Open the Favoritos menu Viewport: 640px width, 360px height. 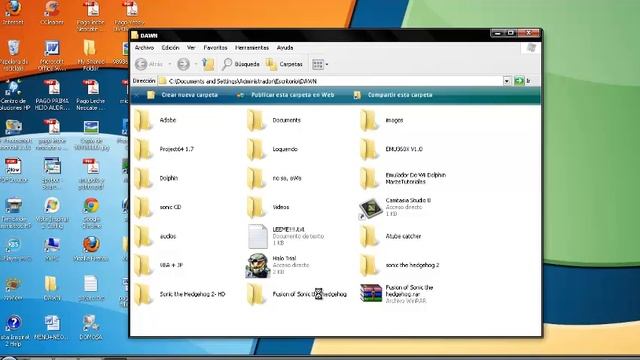(215, 48)
